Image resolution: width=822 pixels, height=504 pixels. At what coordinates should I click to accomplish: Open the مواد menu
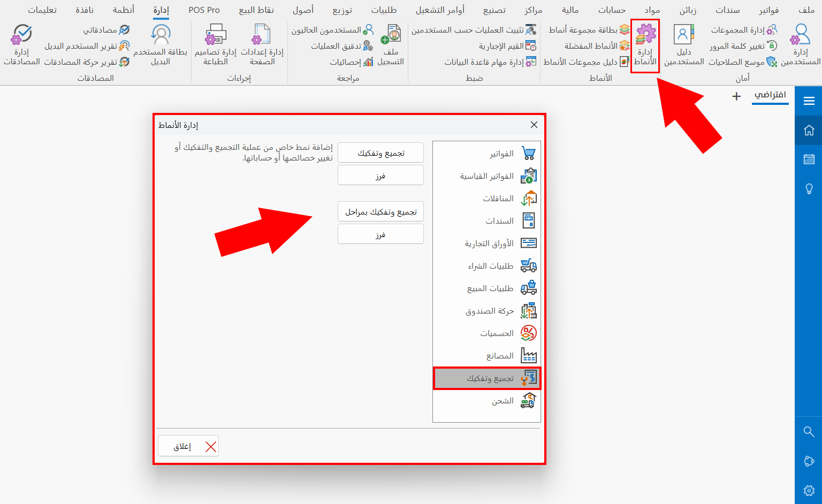[652, 10]
